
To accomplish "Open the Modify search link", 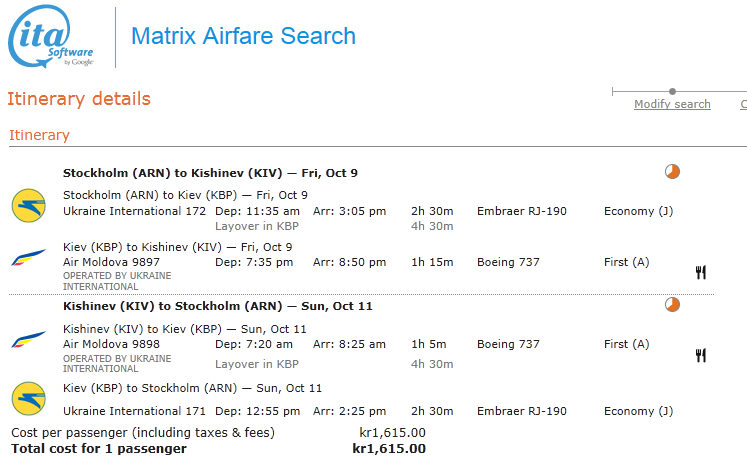I will [672, 104].
